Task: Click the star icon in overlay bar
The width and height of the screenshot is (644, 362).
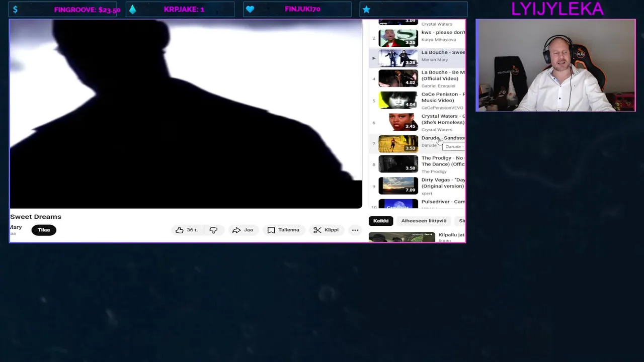Action: coord(366,10)
